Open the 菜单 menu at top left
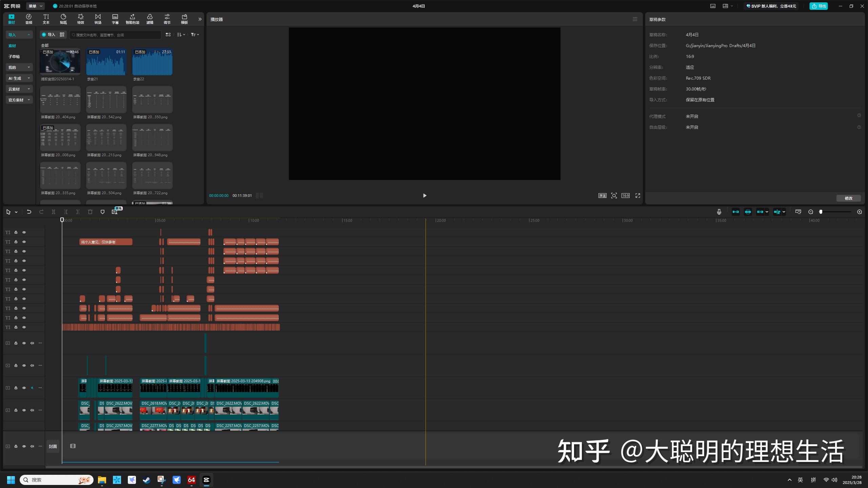This screenshot has height=488, width=868. (35, 6)
